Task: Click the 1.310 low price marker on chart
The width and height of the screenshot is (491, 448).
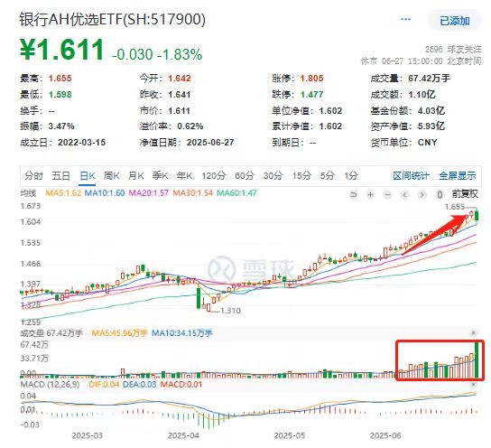Action: (230, 311)
